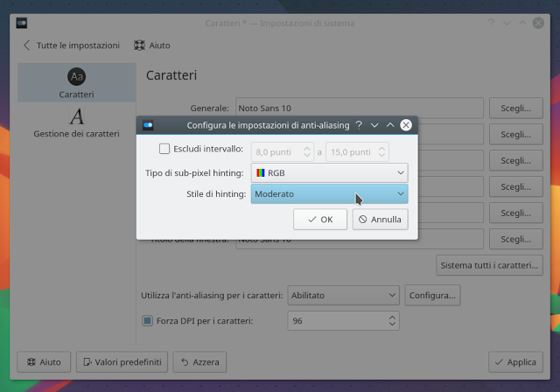Screen dimensions: 560x392
Task: Click the bottom Aiuto button
Action: coord(44,362)
